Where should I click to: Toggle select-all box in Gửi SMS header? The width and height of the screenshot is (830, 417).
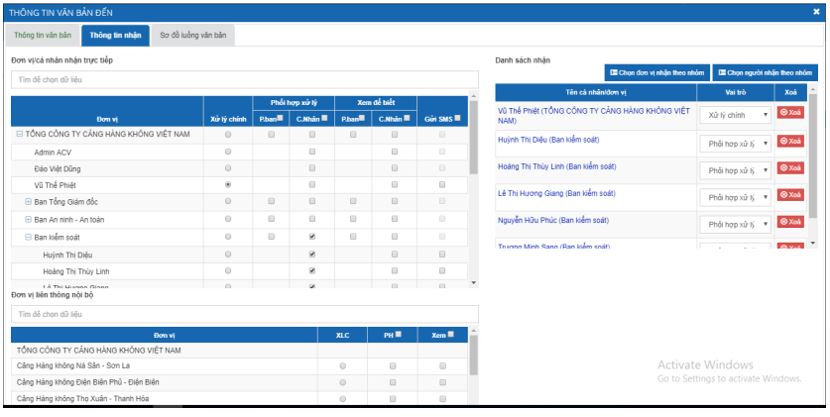(456, 119)
